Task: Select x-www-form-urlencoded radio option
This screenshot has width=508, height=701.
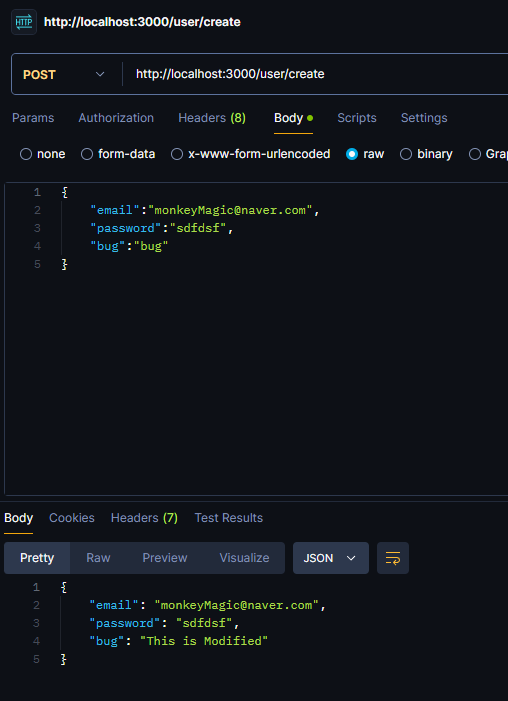Action: tap(177, 154)
